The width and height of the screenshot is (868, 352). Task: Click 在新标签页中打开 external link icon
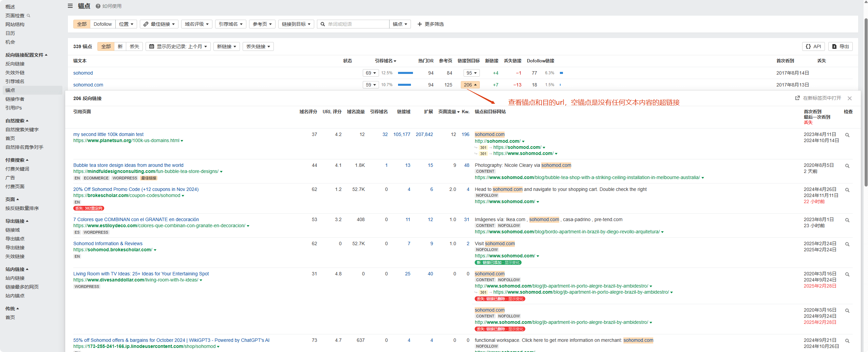coord(797,98)
